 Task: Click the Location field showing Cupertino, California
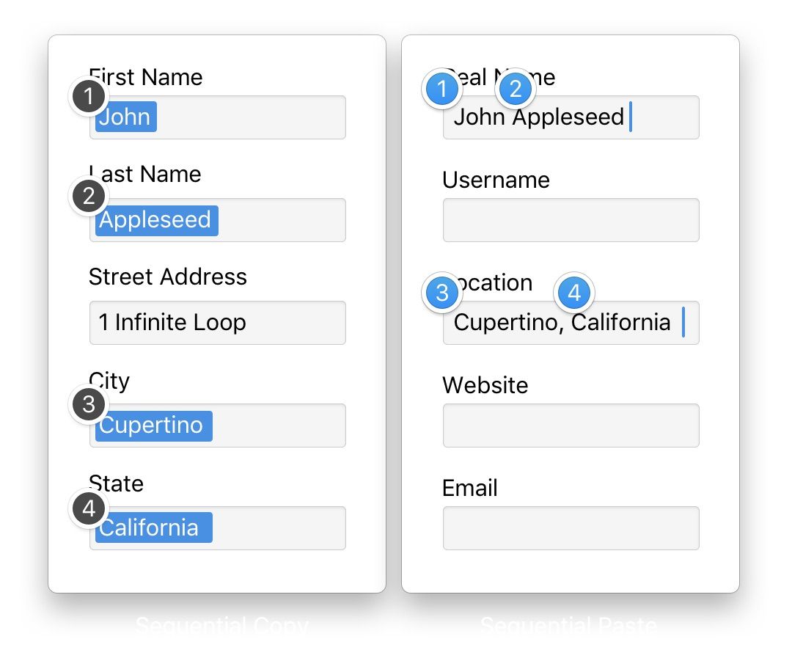pos(571,323)
